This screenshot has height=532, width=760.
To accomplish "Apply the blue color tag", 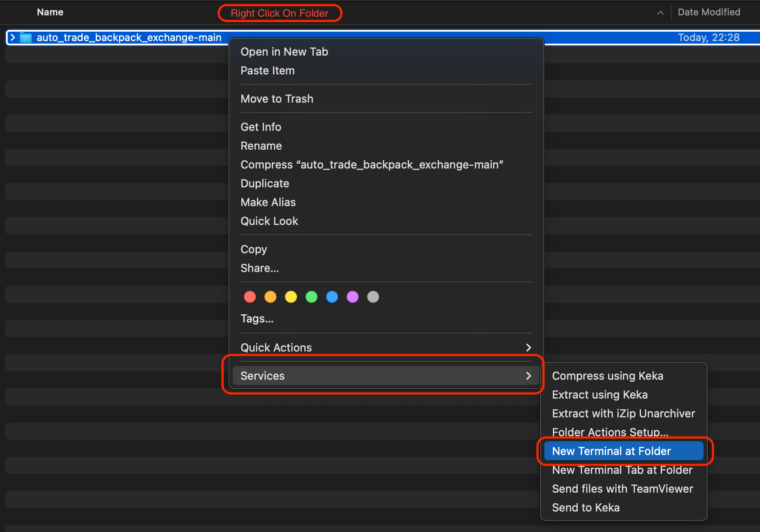I will 332,297.
